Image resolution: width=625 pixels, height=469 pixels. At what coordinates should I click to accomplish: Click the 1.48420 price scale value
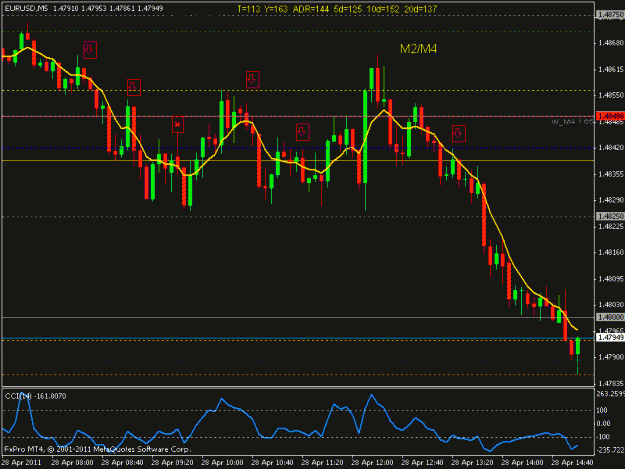[x=610, y=148]
